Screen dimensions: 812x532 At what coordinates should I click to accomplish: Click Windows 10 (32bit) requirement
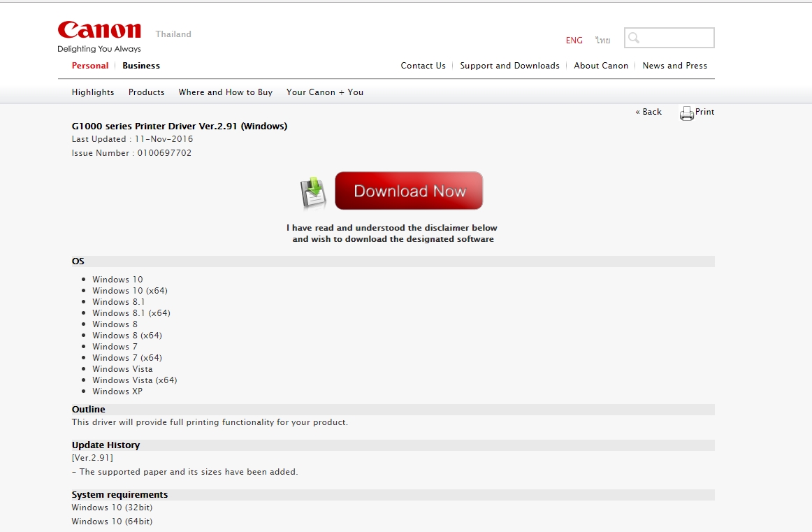[112, 508]
